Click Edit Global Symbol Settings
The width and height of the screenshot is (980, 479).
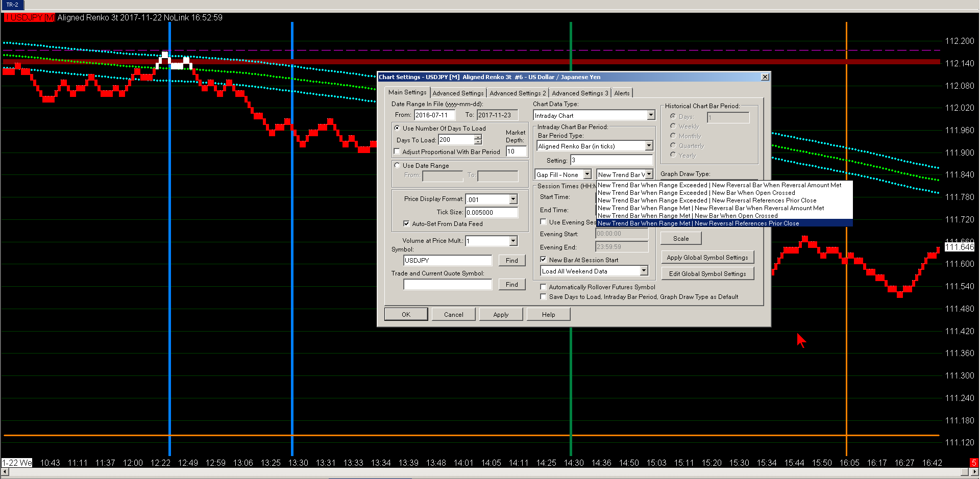coord(707,274)
